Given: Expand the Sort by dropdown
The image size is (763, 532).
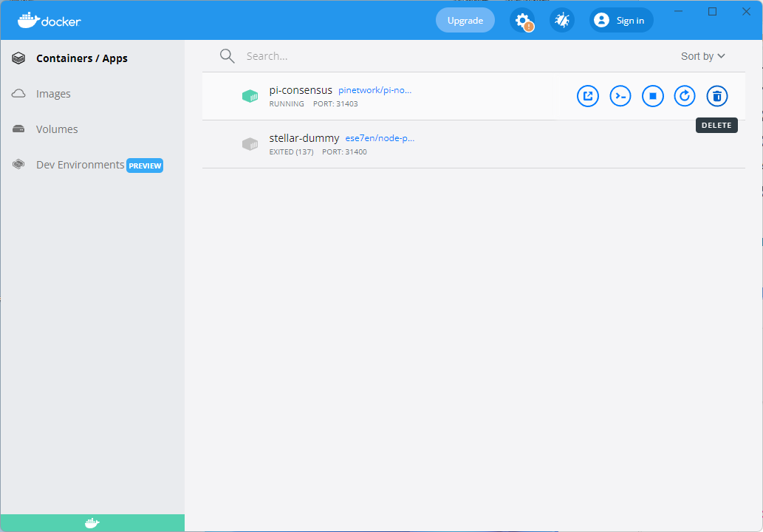Looking at the screenshot, I should [703, 56].
